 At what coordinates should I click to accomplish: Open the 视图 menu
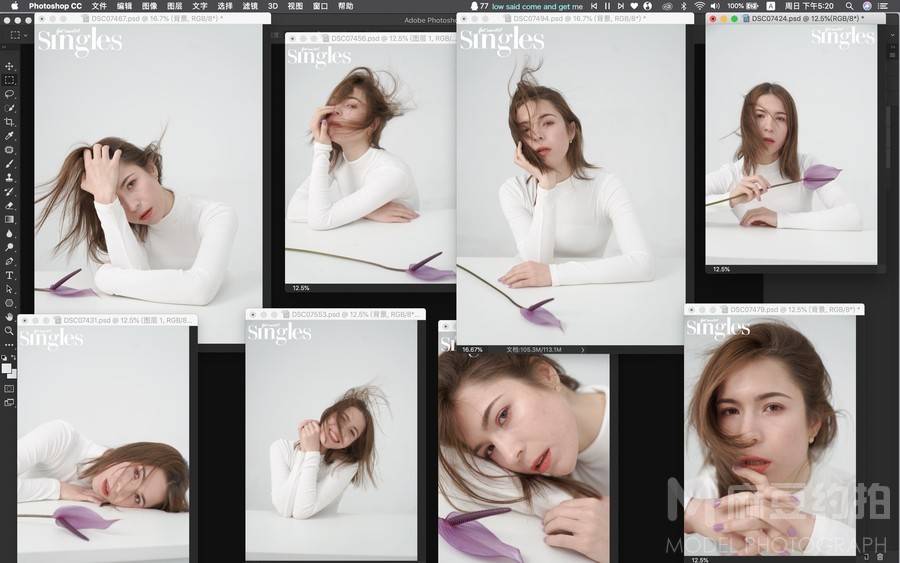[295, 6]
